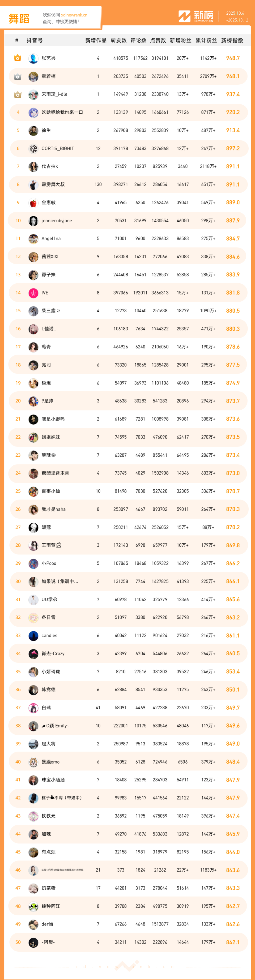Click 章若楠's profile avatar
The image size is (255, 980).
tap(34, 76)
